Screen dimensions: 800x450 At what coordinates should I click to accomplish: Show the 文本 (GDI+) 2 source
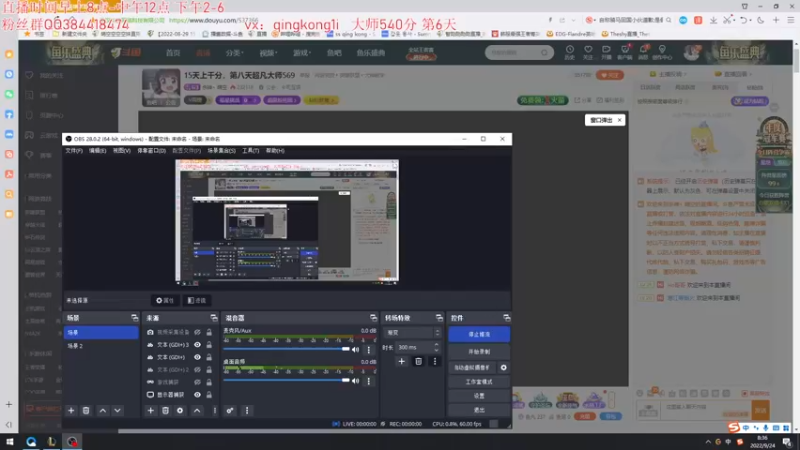pos(197,370)
